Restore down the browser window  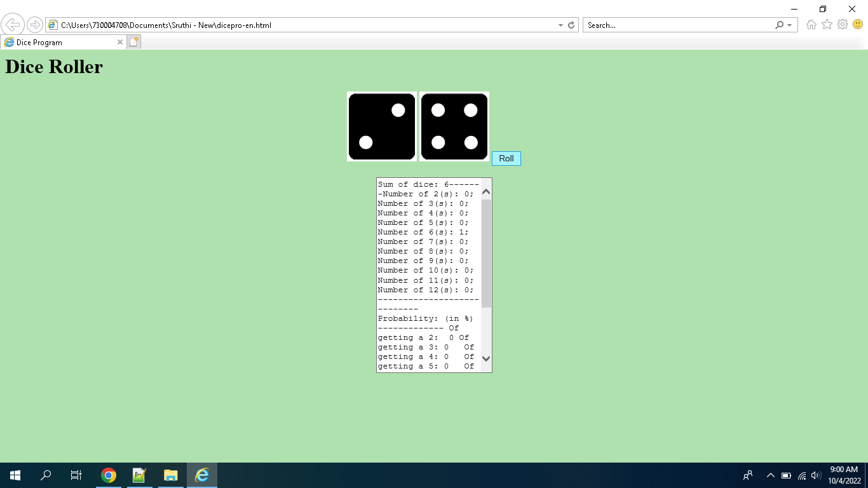823,9
